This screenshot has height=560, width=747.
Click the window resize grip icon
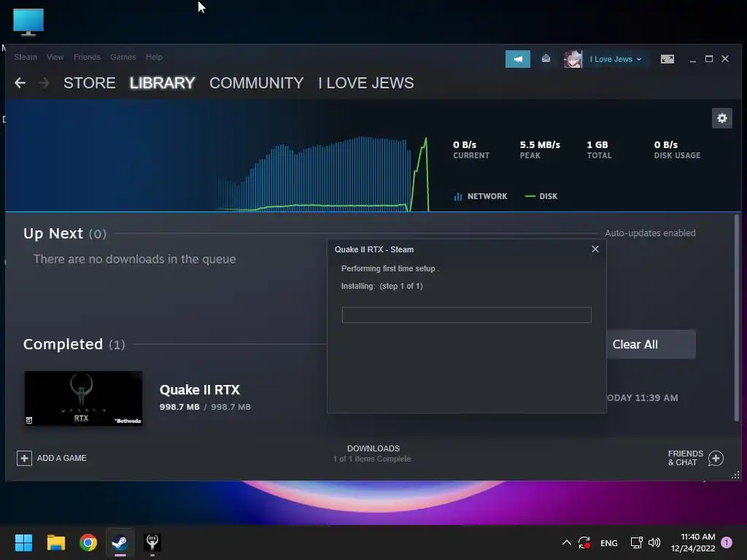click(735, 475)
